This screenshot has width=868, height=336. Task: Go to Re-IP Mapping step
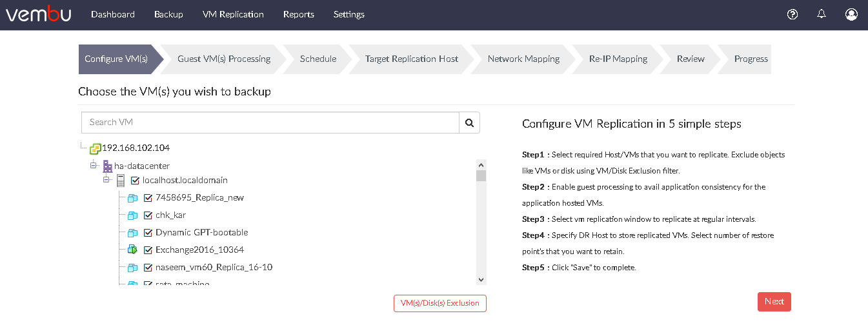click(x=618, y=59)
